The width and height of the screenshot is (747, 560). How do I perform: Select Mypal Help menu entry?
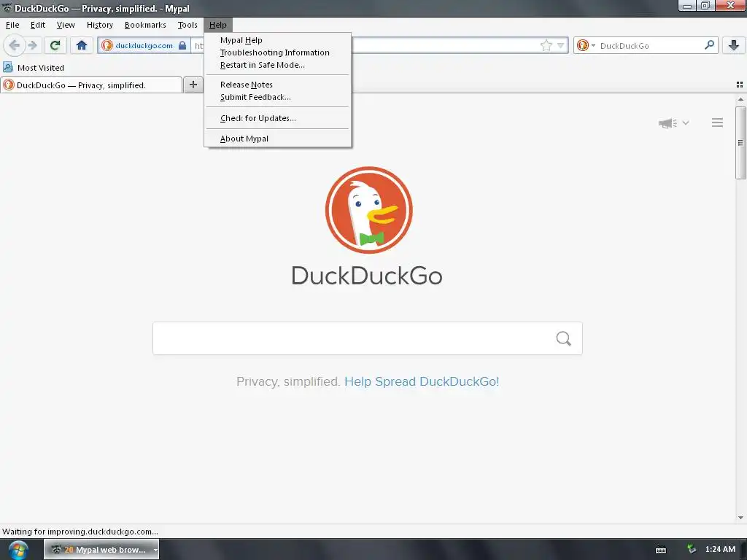pyautogui.click(x=278, y=40)
